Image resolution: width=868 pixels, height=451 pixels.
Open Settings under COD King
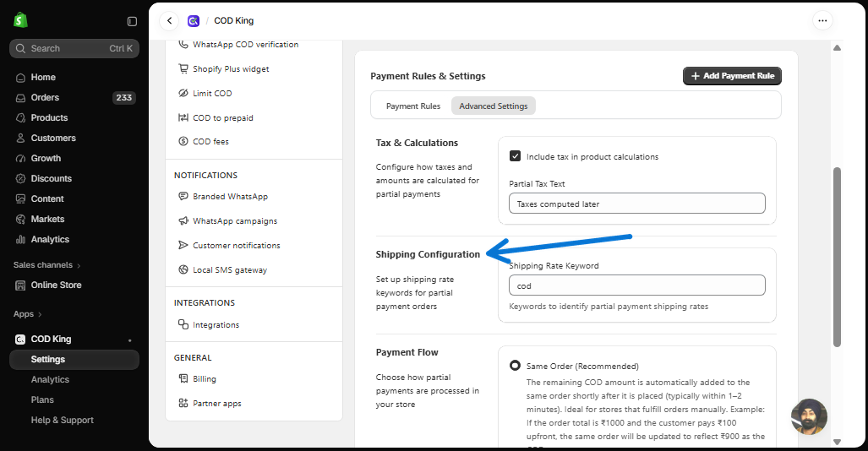74,360
